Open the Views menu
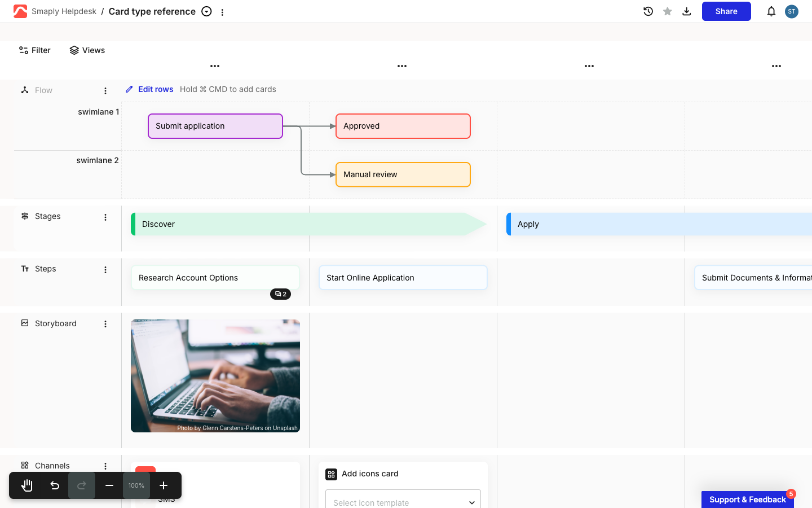Image resolution: width=812 pixels, height=508 pixels. 87,50
